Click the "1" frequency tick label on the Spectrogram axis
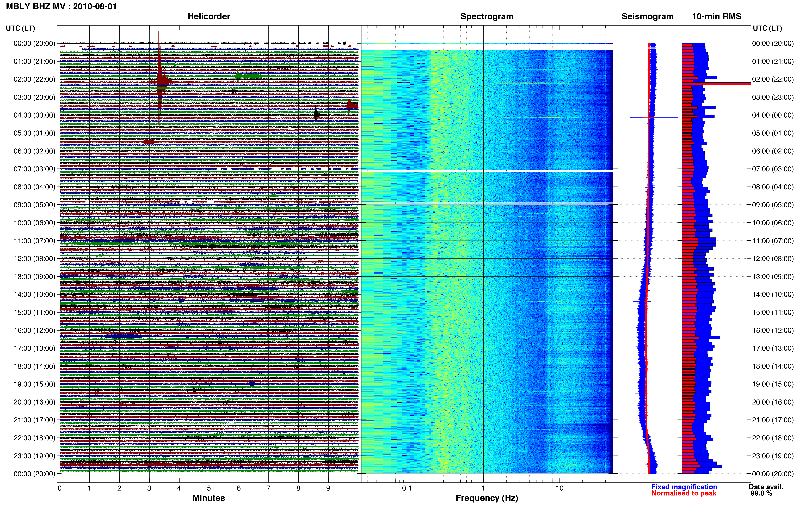 (483, 488)
